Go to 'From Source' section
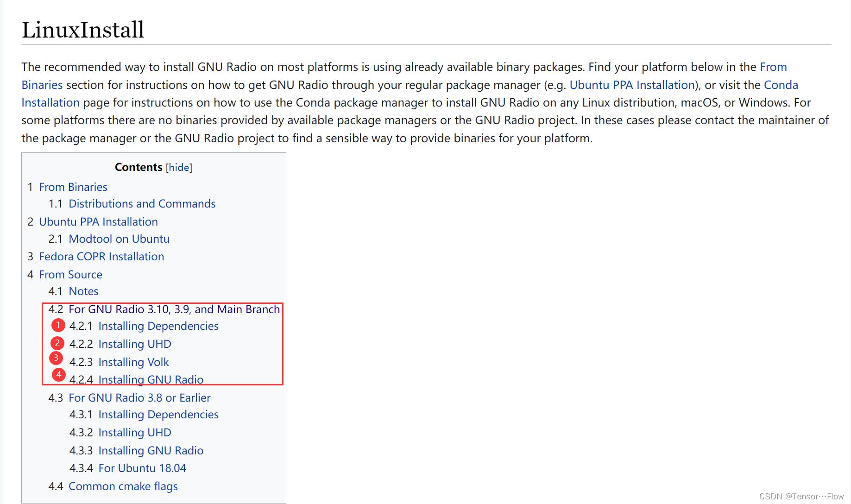851x504 pixels. pyautogui.click(x=70, y=275)
